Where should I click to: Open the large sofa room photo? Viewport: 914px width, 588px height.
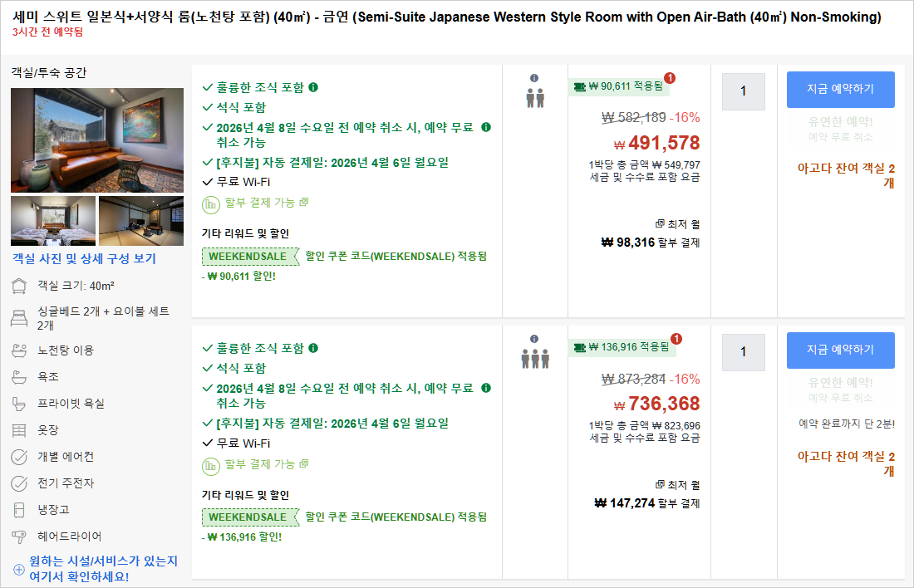click(97, 140)
